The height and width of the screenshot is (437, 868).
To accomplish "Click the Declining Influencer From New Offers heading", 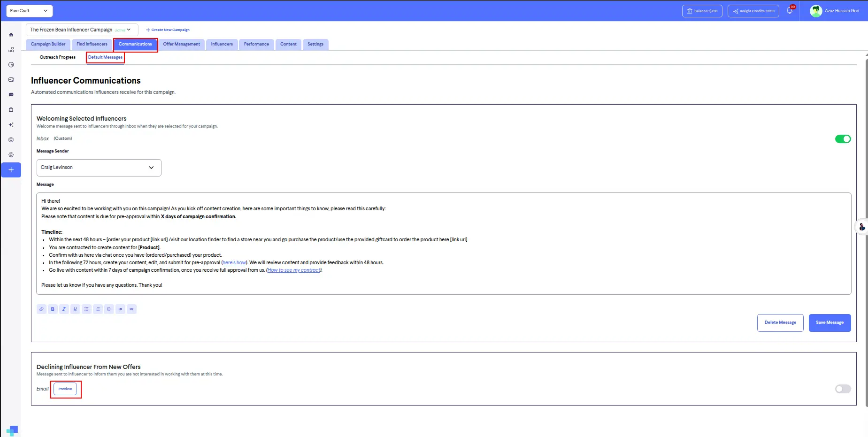I will (x=89, y=367).
